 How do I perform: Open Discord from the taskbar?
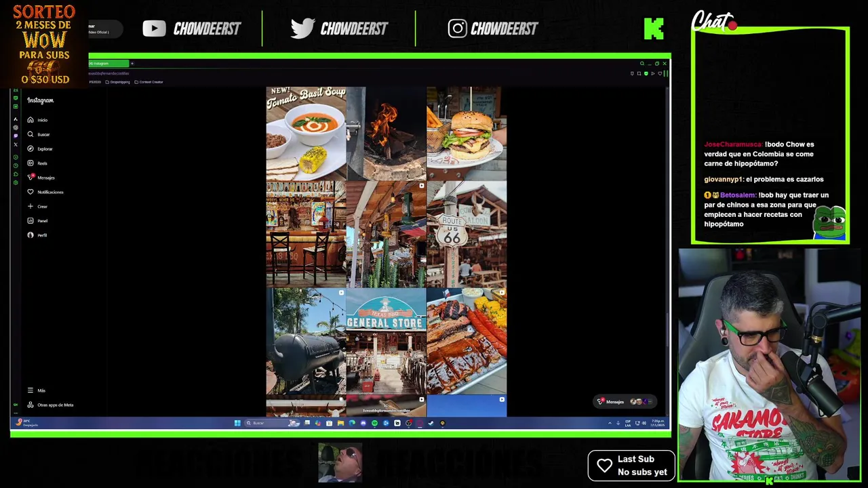(x=363, y=423)
